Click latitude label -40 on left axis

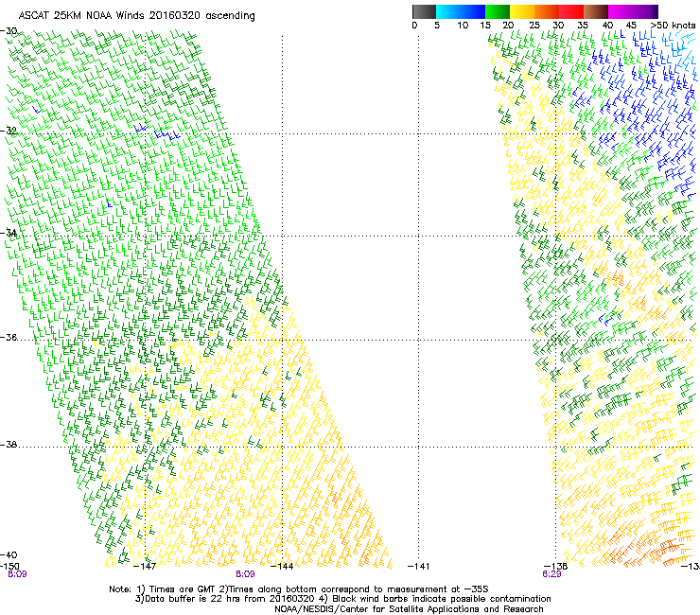click(9, 554)
